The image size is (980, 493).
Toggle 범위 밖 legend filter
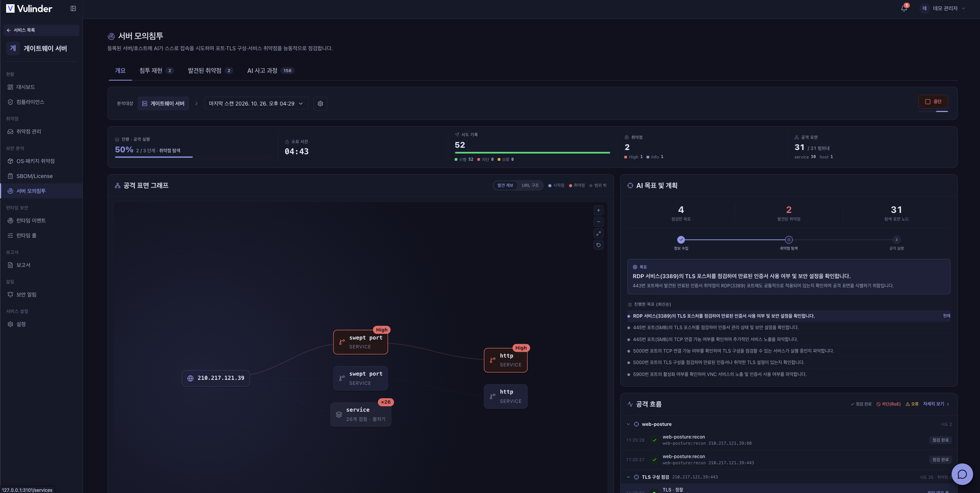(x=598, y=185)
